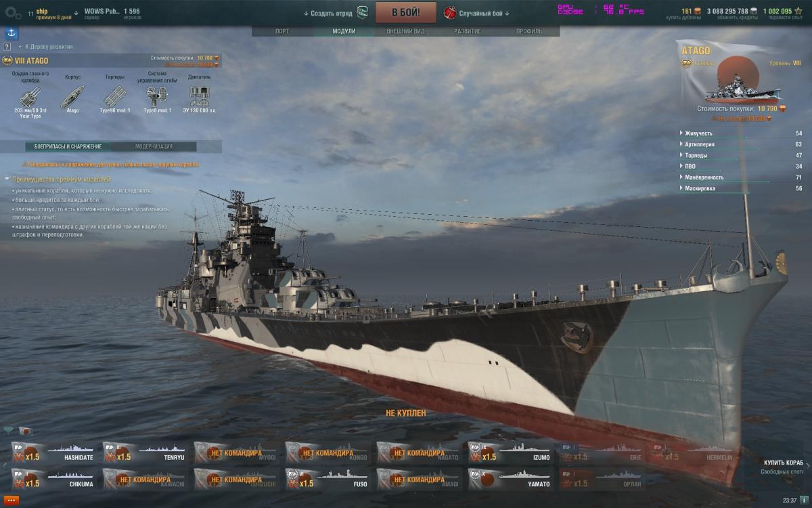812x508 pixels.
Task: Select the Atago hull module icon
Action: 72,96
